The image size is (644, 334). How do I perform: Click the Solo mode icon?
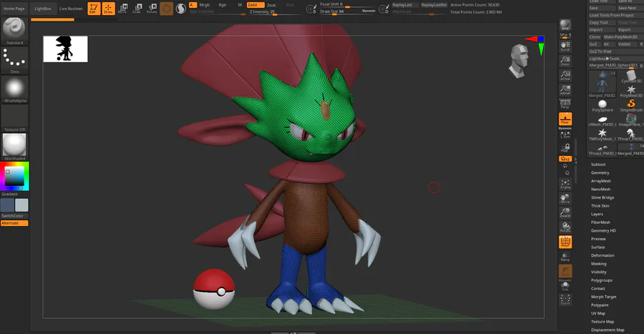pos(565,285)
